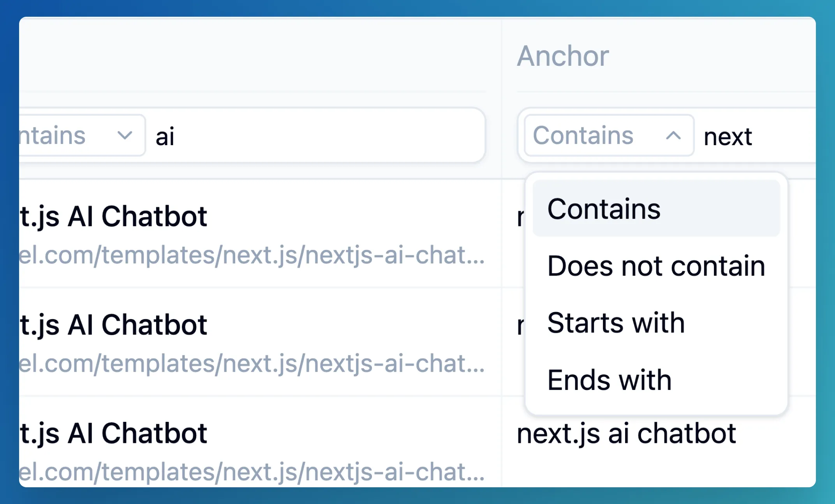Screen dimensions: 835x504
Task: Open the third row's AI Chatbot title
Action: click(x=114, y=433)
